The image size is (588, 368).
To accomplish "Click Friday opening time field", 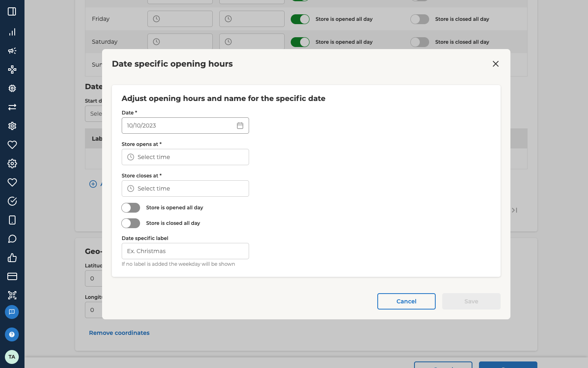I will point(180,19).
